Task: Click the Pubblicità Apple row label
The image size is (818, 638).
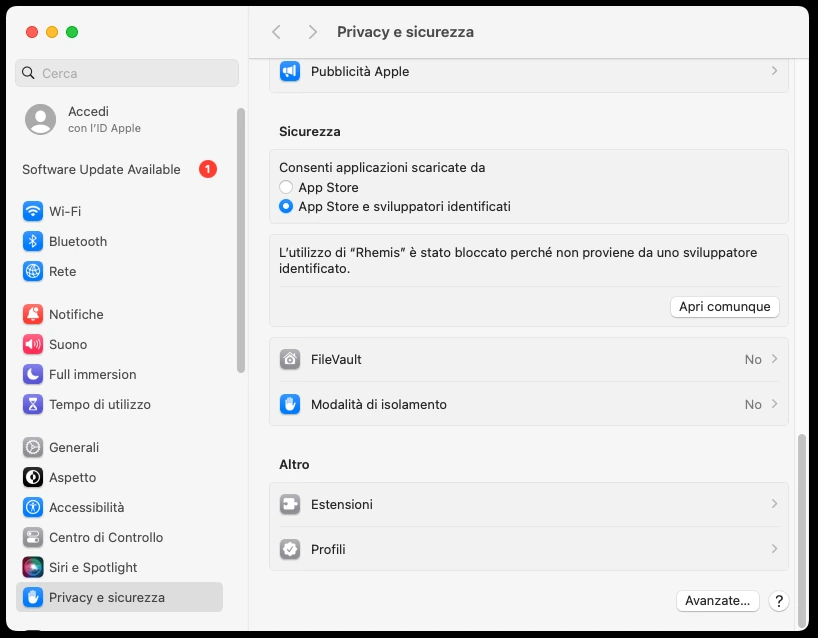Action: pos(360,71)
